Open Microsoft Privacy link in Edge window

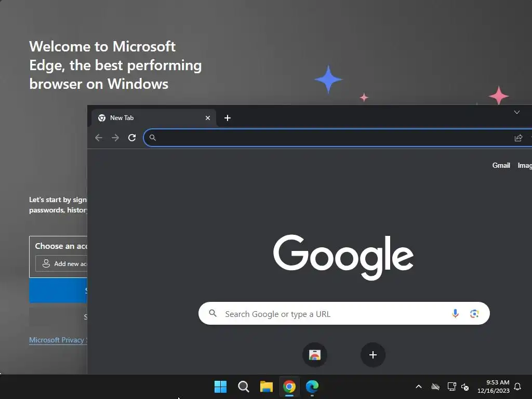pos(58,340)
